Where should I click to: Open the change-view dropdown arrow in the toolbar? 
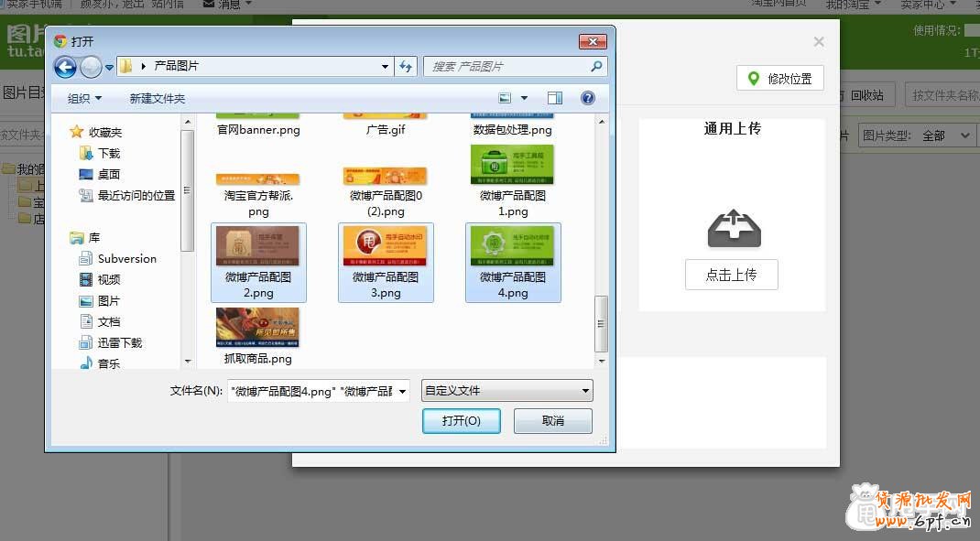pos(523,98)
